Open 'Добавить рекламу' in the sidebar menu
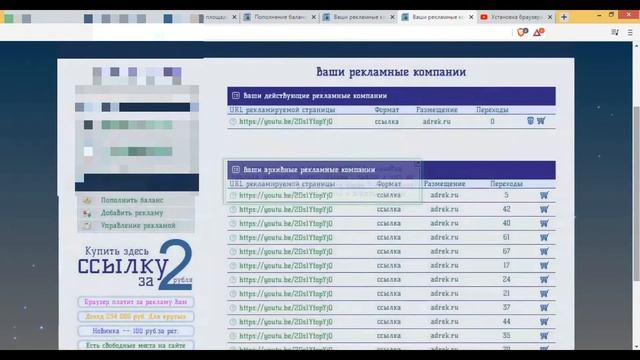640x360 pixels. click(132, 213)
